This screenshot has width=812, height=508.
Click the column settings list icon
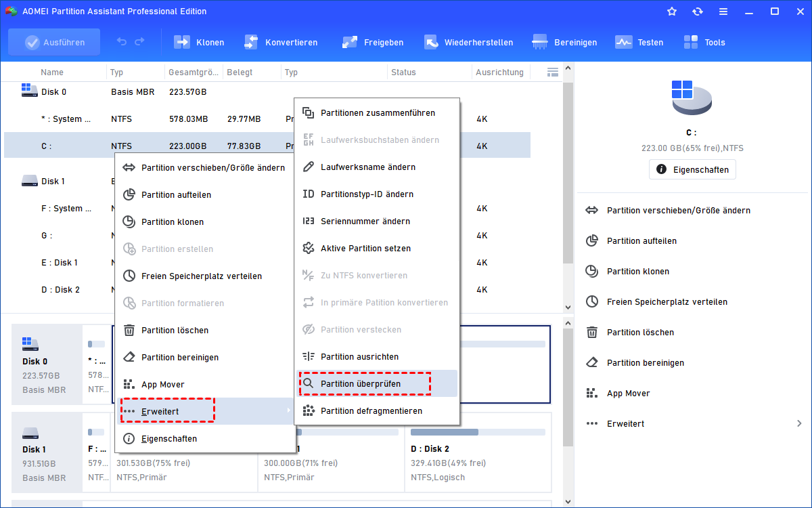[553, 72]
